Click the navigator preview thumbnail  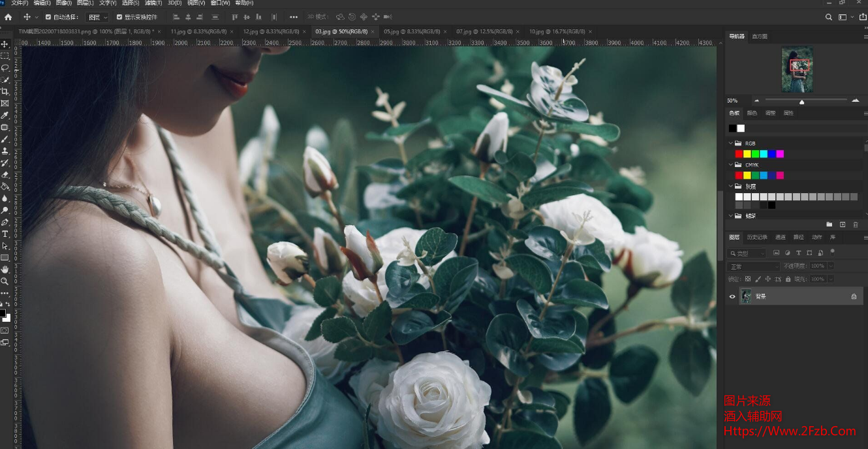click(797, 69)
